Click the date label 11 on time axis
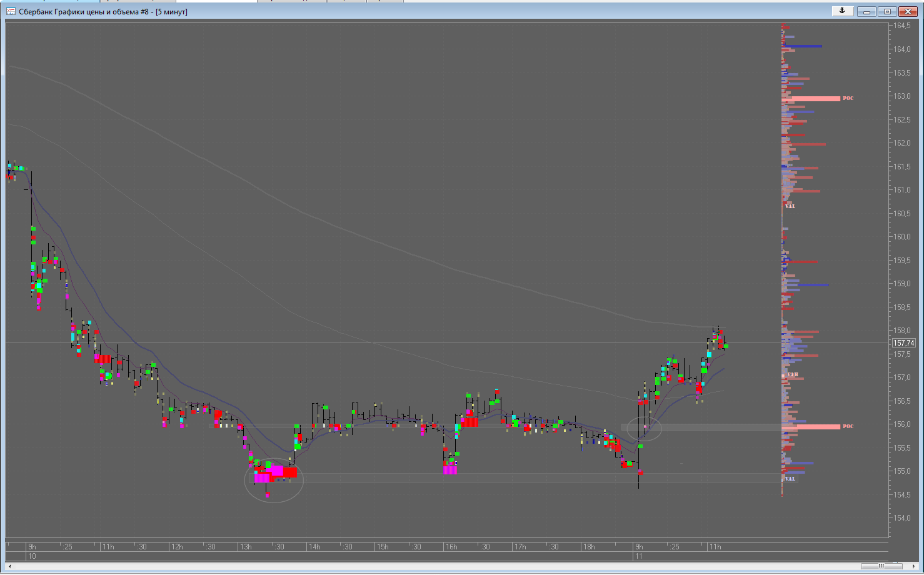The width and height of the screenshot is (924, 575). click(x=638, y=556)
